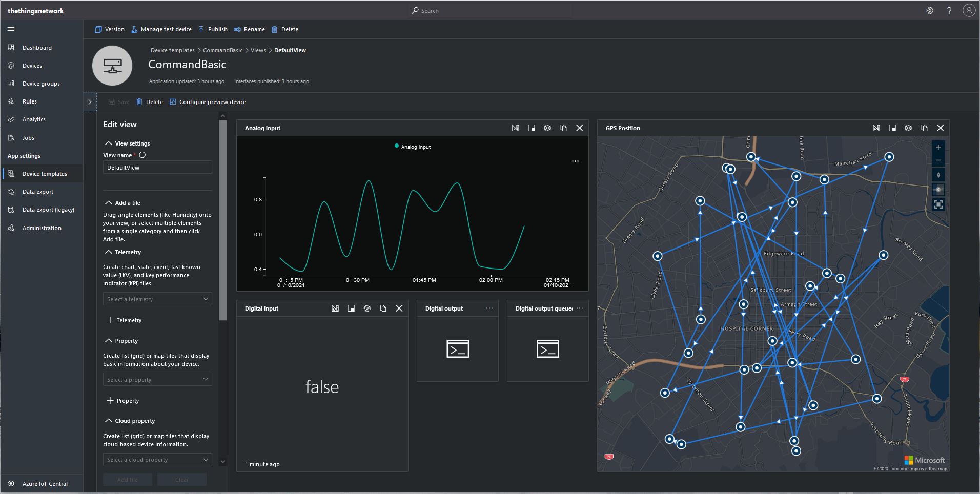Collapse the View settings section
The height and width of the screenshot is (494, 980).
click(x=109, y=143)
